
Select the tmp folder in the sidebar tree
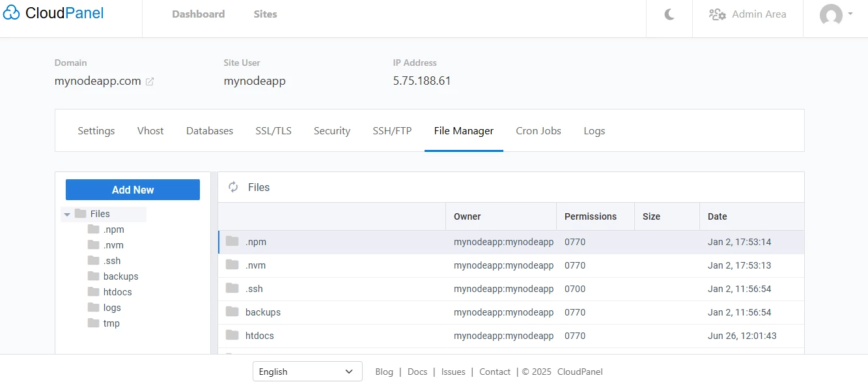[110, 323]
